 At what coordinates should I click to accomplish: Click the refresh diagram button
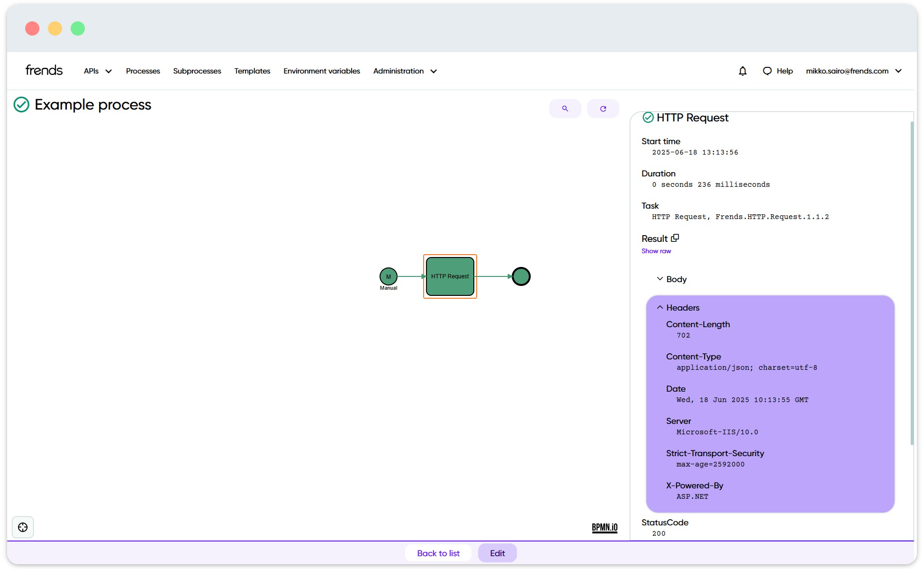point(603,109)
